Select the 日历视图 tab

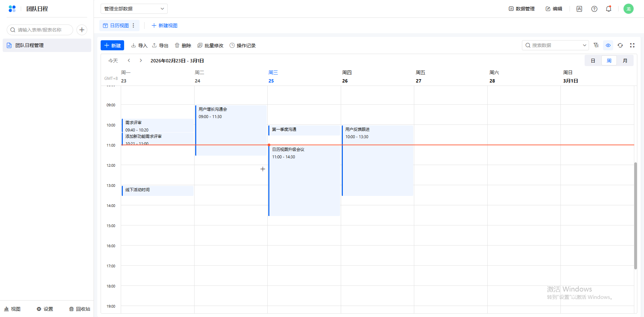(x=116, y=25)
